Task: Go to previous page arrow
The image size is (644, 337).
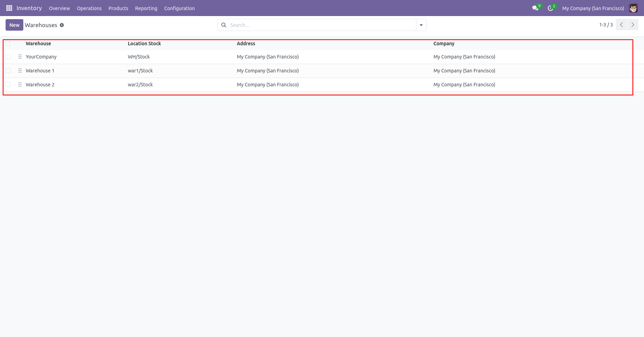Action: 621,25
